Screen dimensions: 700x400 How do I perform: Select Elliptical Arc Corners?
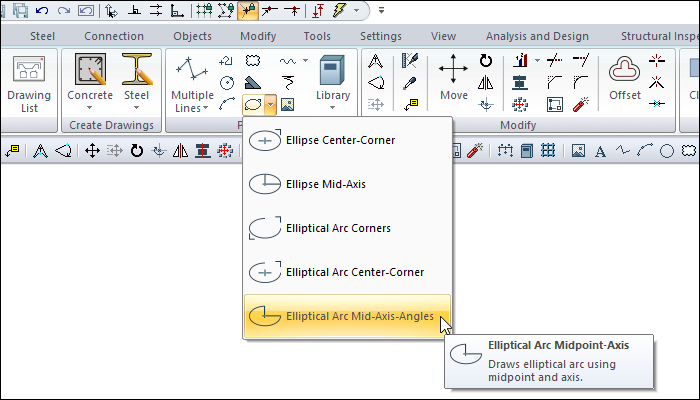click(x=347, y=228)
